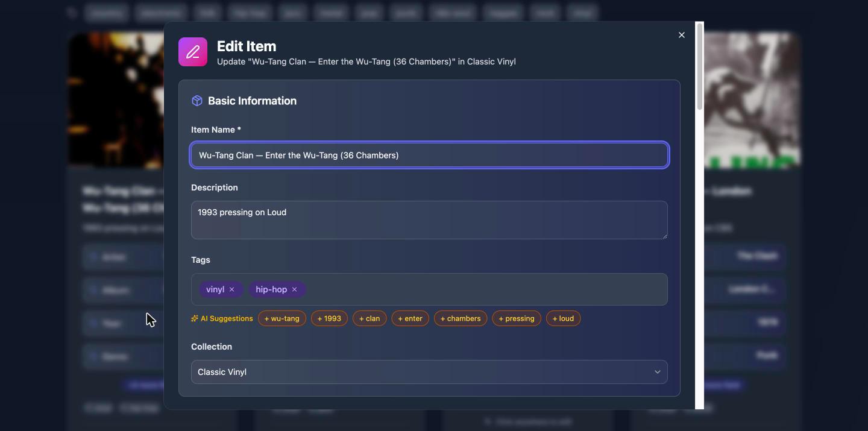
Task: Add the suggested pressing tag
Action: click(x=517, y=318)
